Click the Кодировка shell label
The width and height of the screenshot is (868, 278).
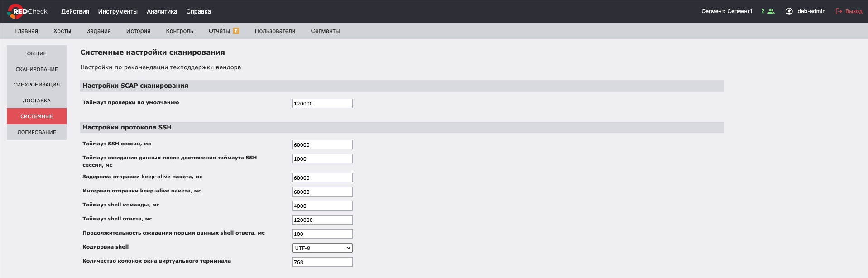point(106,247)
